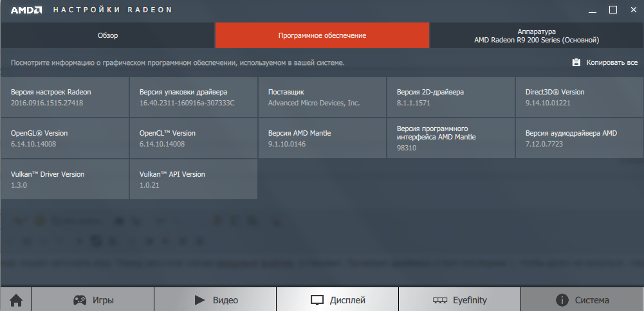Select the OpenCL Version tile
The image size is (644, 311).
click(x=194, y=138)
